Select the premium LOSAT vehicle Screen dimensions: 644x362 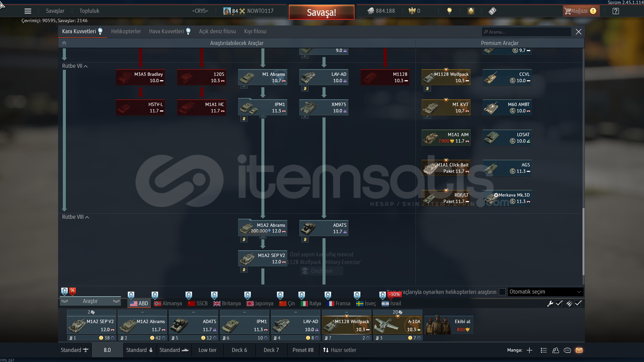(x=507, y=138)
